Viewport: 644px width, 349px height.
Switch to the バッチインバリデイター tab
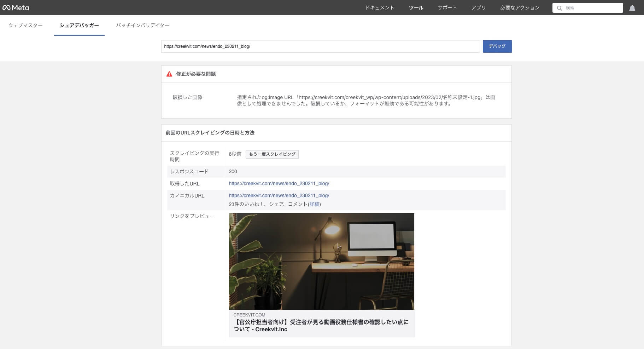[x=142, y=25]
